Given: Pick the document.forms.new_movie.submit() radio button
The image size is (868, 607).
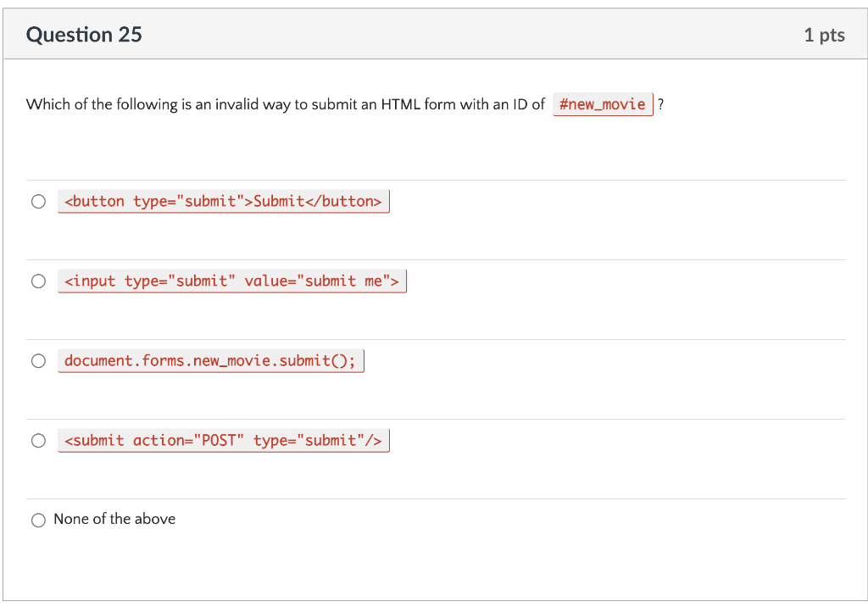Looking at the screenshot, I should point(38,361).
